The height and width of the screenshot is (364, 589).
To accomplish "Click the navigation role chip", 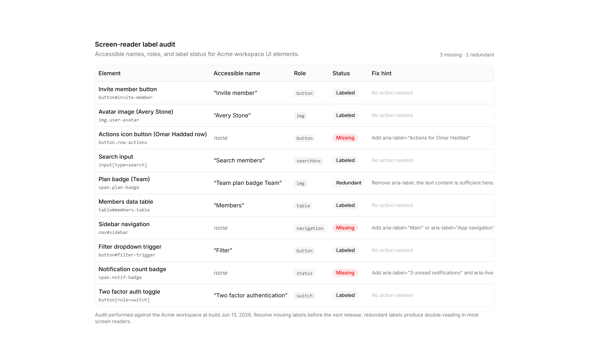I will tap(310, 228).
